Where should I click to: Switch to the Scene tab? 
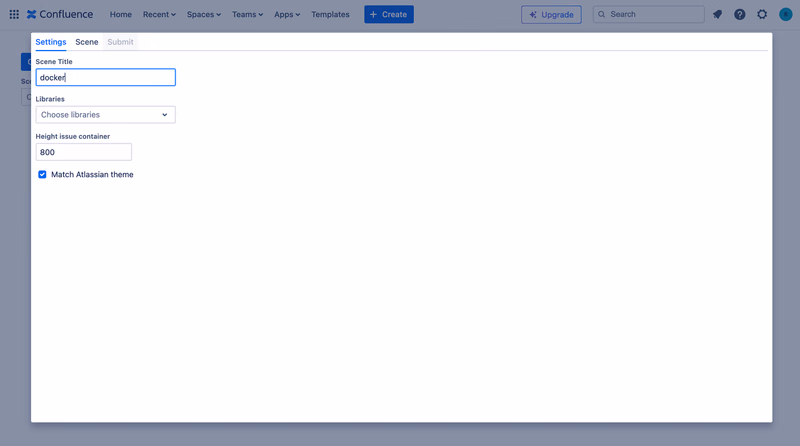(x=87, y=42)
